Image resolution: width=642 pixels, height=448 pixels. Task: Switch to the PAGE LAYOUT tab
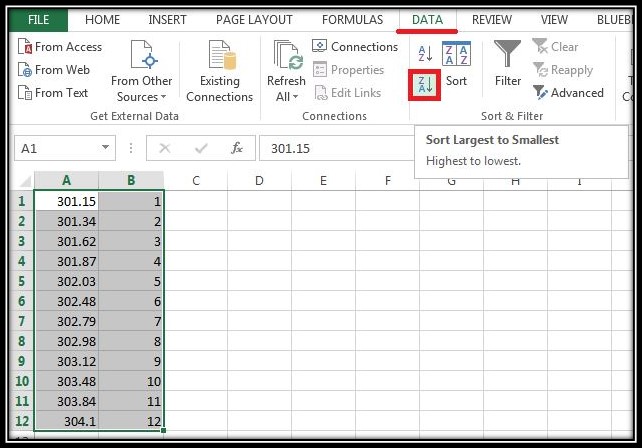(x=254, y=20)
